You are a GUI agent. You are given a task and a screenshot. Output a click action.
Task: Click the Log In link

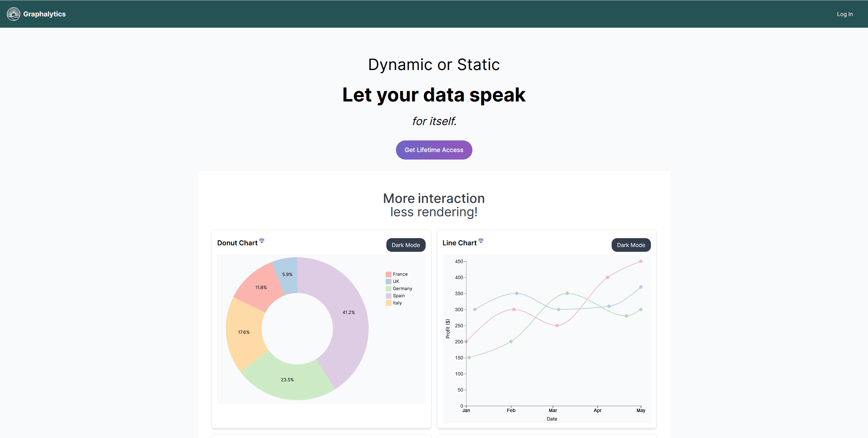845,14
